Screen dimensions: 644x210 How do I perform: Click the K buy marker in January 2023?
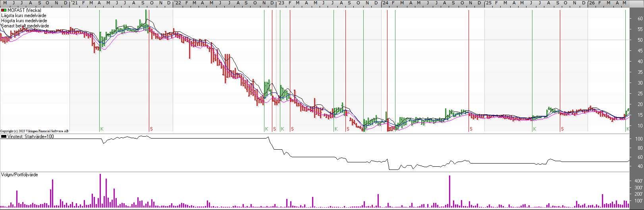pyautogui.click(x=283, y=129)
